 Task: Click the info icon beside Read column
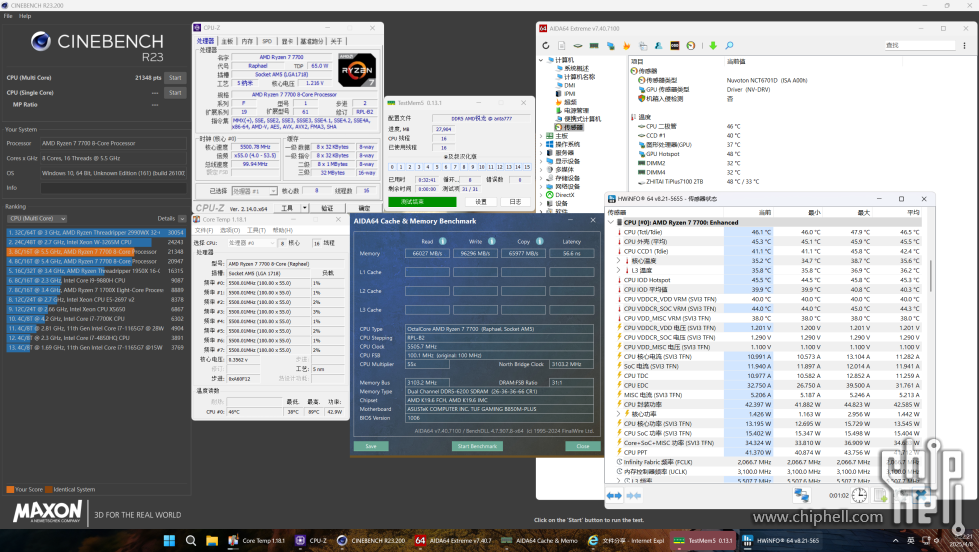click(x=442, y=241)
